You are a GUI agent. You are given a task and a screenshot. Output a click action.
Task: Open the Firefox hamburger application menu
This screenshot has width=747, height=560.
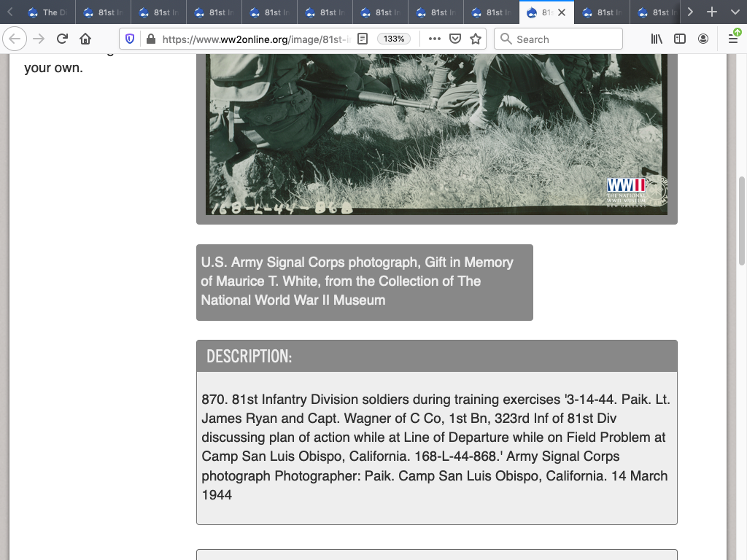[x=733, y=39]
